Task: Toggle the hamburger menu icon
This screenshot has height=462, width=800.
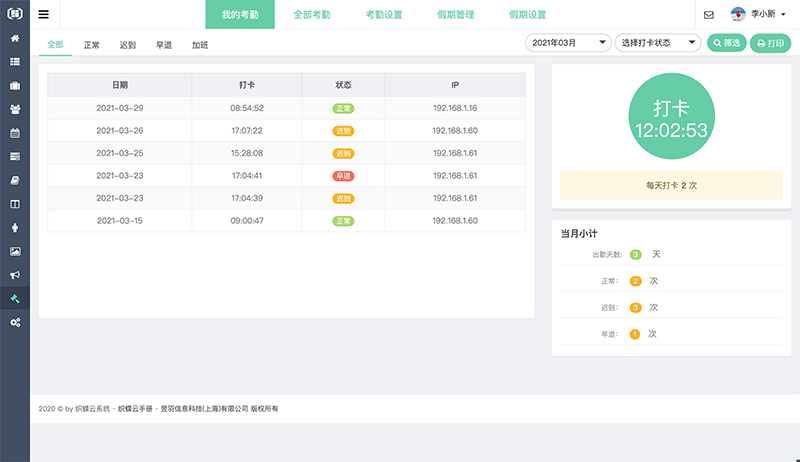Action: click(x=44, y=14)
